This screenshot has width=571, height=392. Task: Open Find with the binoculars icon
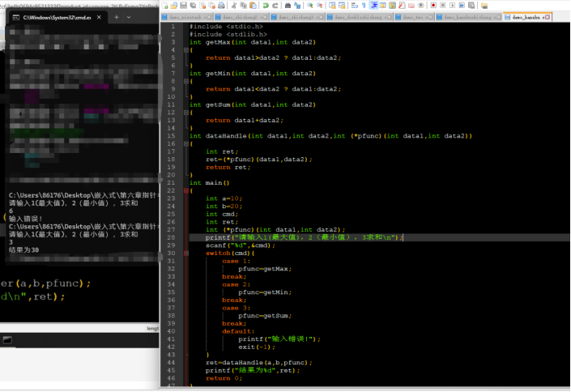coord(288,6)
